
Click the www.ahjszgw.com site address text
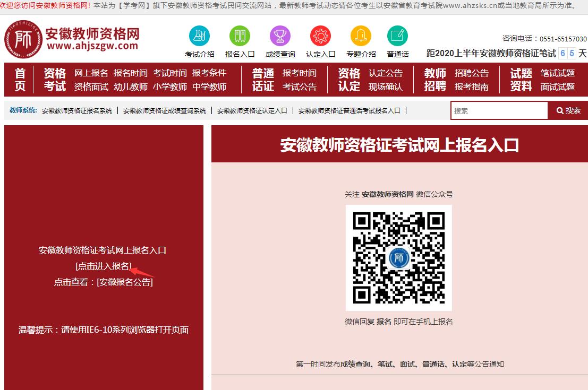pos(92,46)
